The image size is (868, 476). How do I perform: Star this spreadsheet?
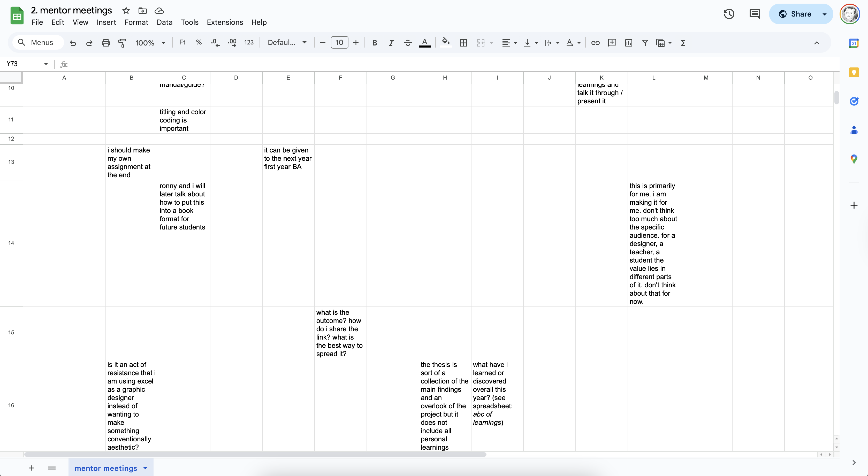tap(126, 10)
